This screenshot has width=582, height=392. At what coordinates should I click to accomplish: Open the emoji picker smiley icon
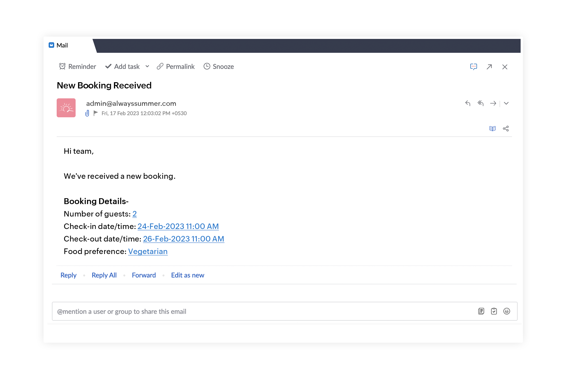tap(507, 311)
